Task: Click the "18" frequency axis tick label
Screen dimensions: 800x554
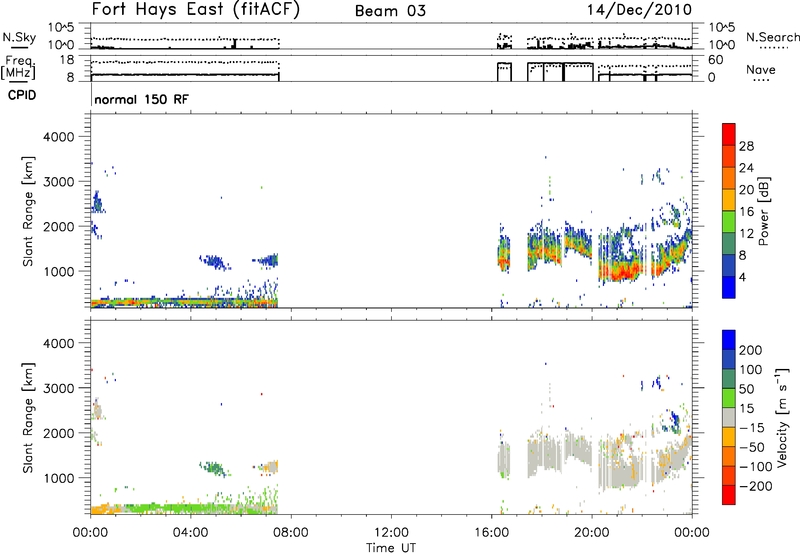Action: tap(67, 60)
